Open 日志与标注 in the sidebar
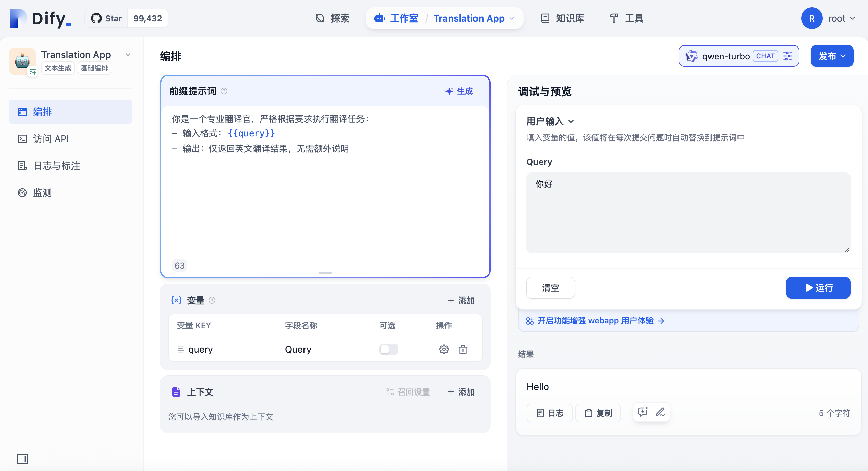Viewport: 868px width, 471px height. point(56,165)
